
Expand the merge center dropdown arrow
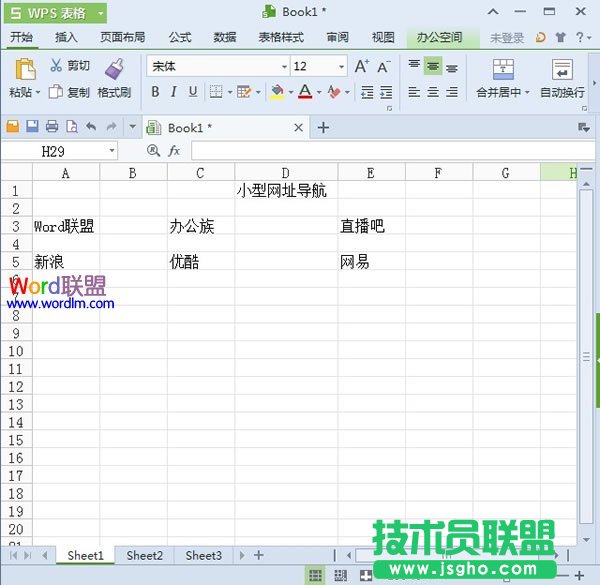click(x=527, y=92)
